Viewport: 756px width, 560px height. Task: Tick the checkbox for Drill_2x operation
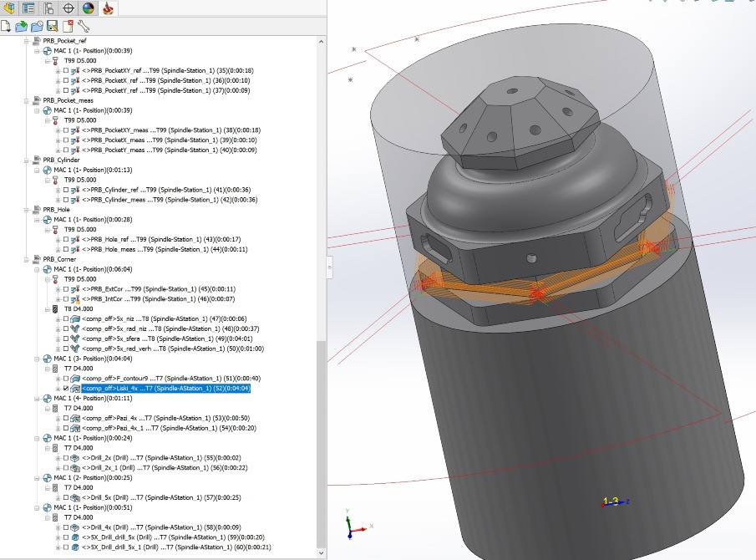[x=65, y=457]
